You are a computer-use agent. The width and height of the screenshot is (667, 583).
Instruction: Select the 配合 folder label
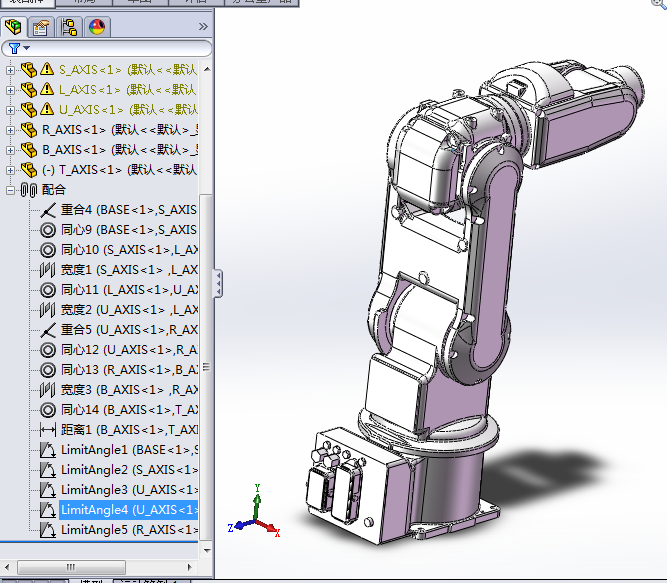[54, 190]
